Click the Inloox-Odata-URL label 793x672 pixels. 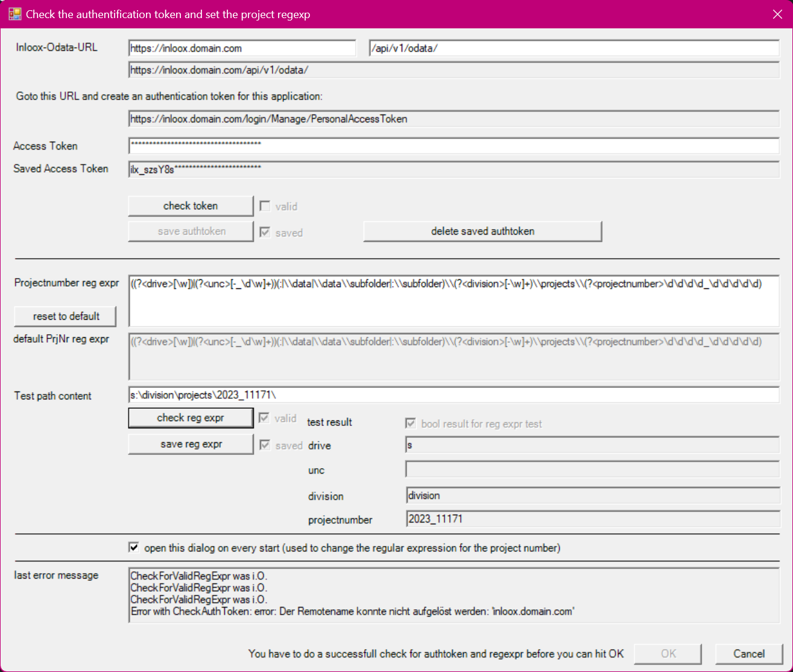(x=57, y=47)
